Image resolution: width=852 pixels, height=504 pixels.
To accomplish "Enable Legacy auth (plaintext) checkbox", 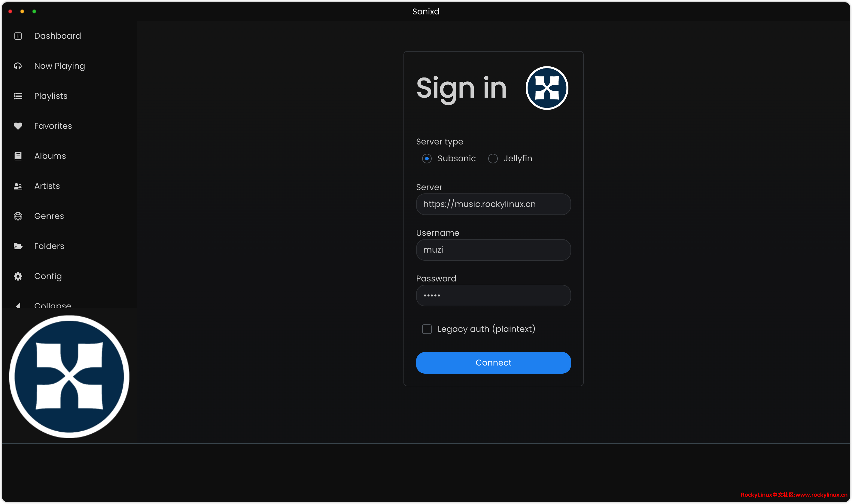I will [427, 329].
